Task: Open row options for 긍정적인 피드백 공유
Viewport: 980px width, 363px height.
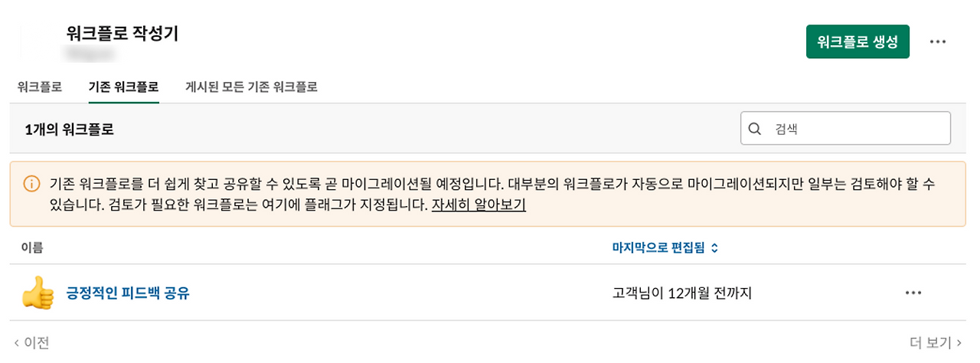Action: click(x=913, y=293)
